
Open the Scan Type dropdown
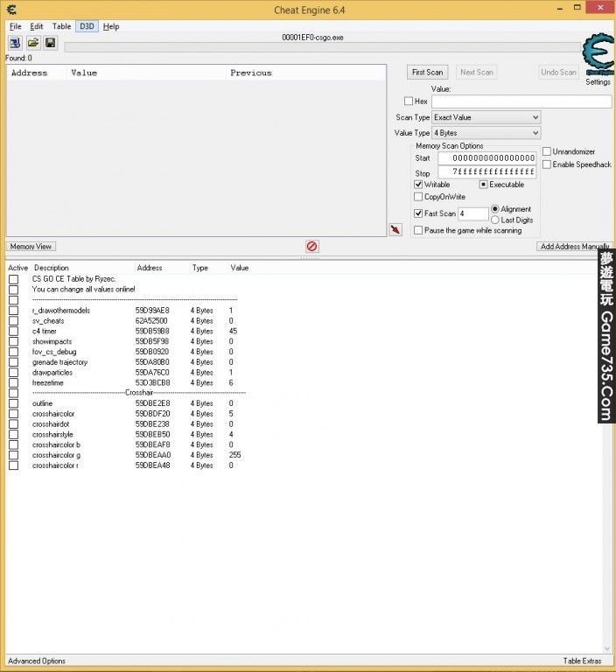486,117
